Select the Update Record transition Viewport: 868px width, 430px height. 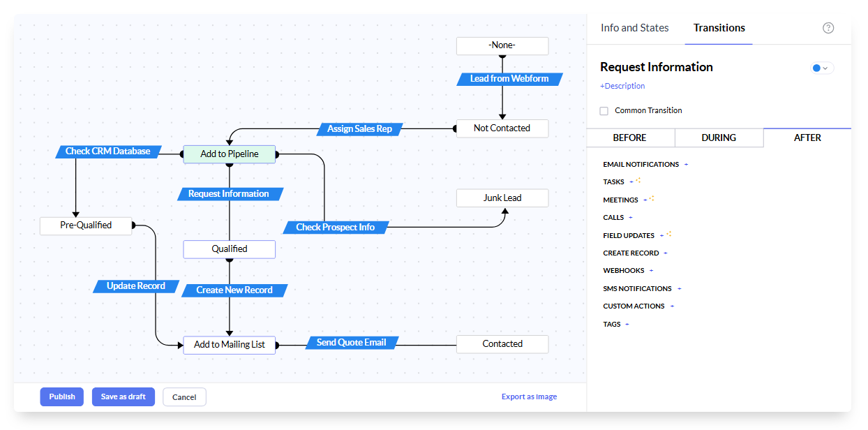tap(136, 286)
